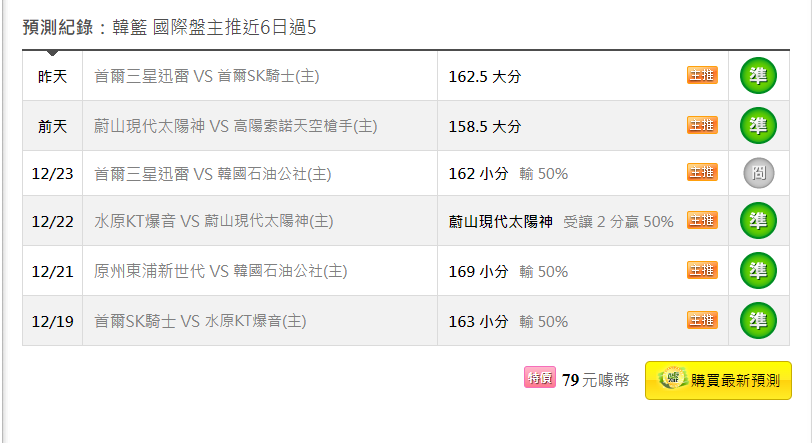Open 首爾三星迅雷 VS 首爾SK騎士 matchup

point(207,76)
